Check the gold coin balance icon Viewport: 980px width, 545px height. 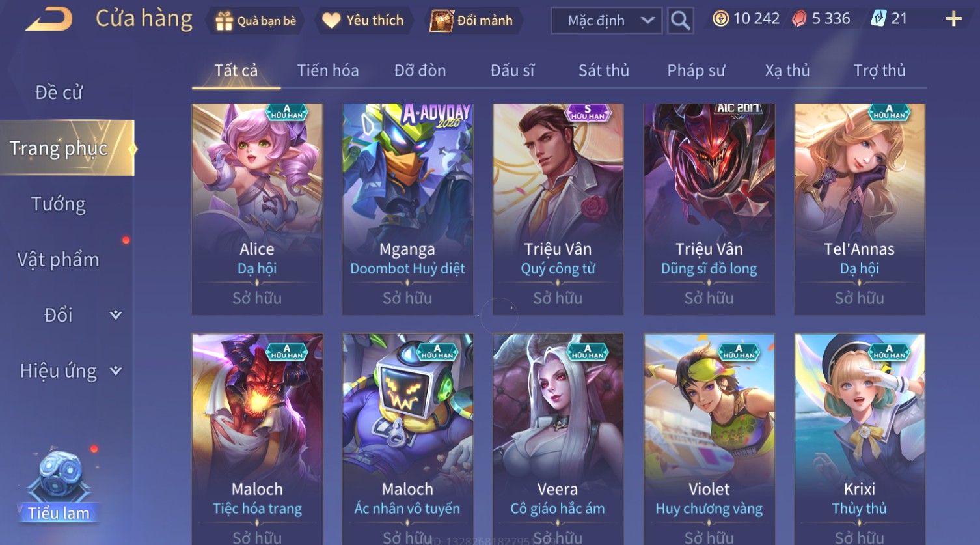pos(720,19)
